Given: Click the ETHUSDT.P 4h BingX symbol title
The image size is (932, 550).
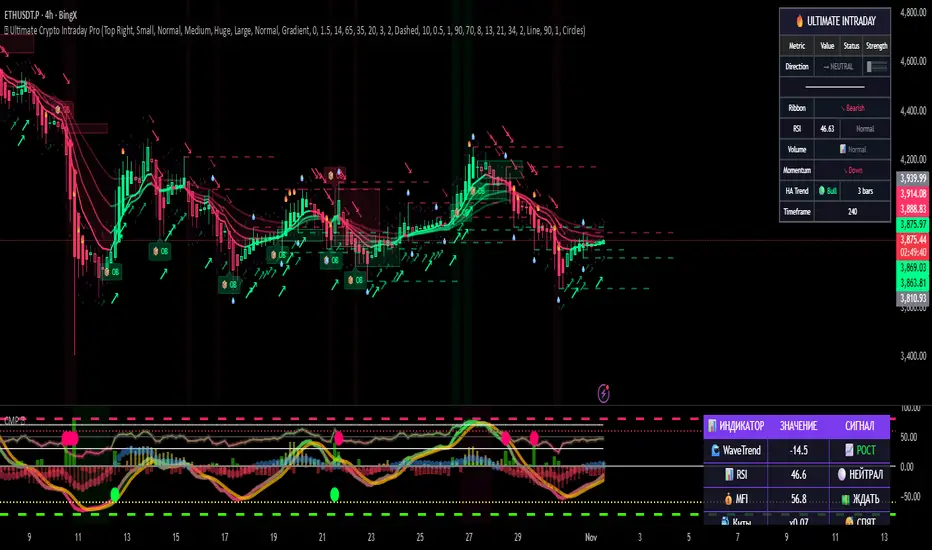Looking at the screenshot, I should (x=40, y=15).
